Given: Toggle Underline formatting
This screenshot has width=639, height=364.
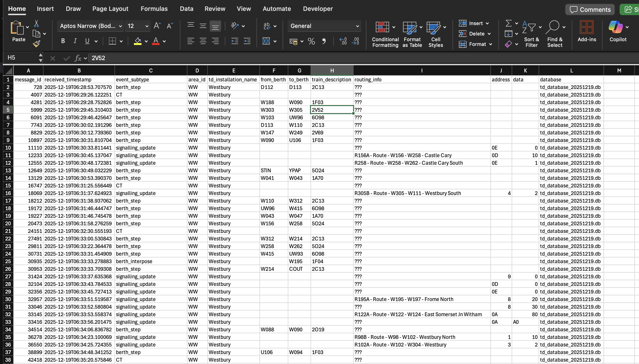Looking at the screenshot, I should [87, 41].
